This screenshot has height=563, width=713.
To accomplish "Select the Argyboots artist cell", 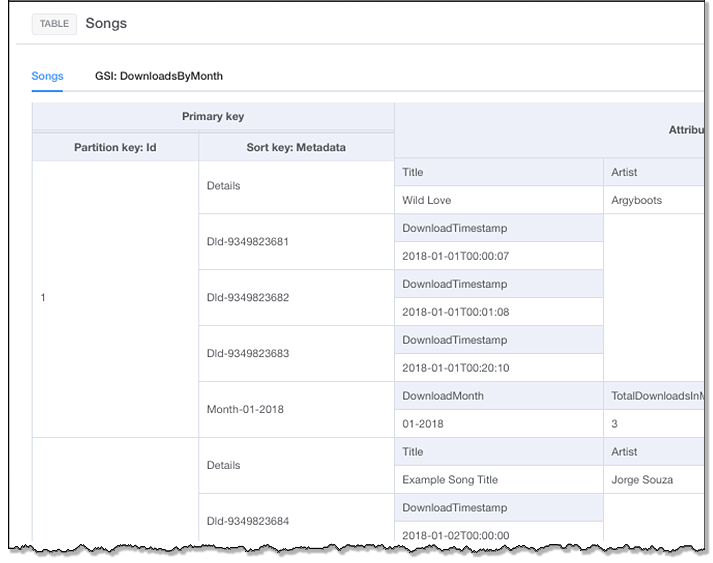I will [636, 200].
